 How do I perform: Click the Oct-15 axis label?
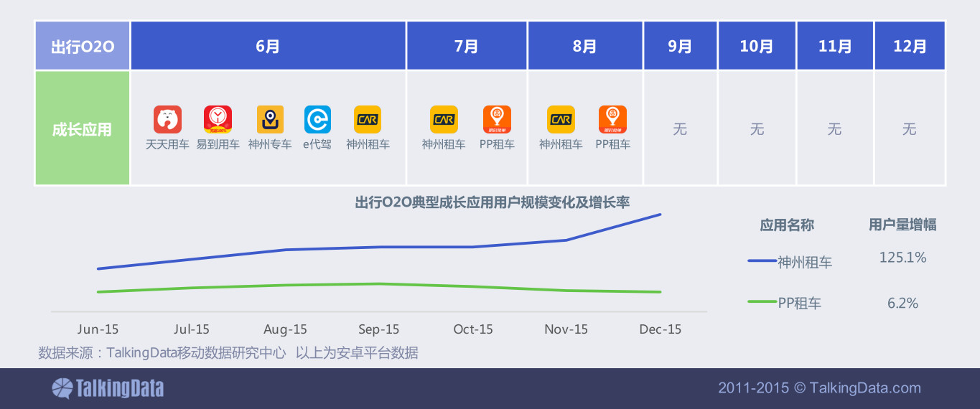tap(473, 329)
